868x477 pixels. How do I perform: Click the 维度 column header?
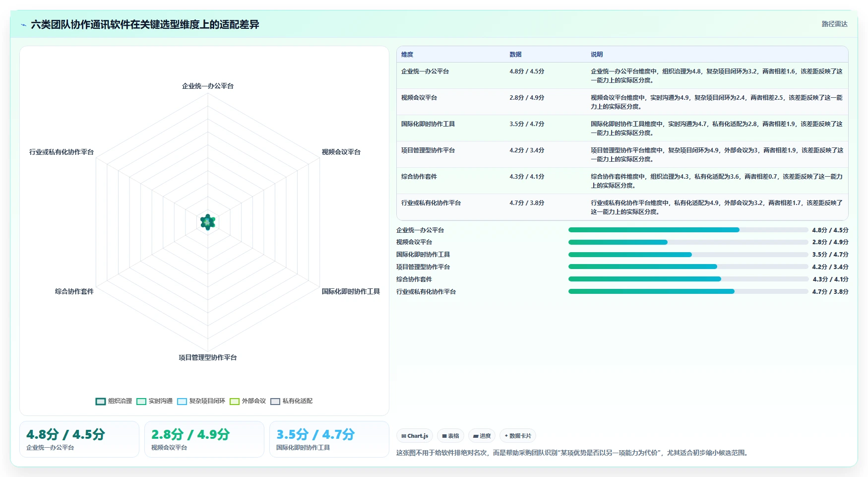point(407,55)
